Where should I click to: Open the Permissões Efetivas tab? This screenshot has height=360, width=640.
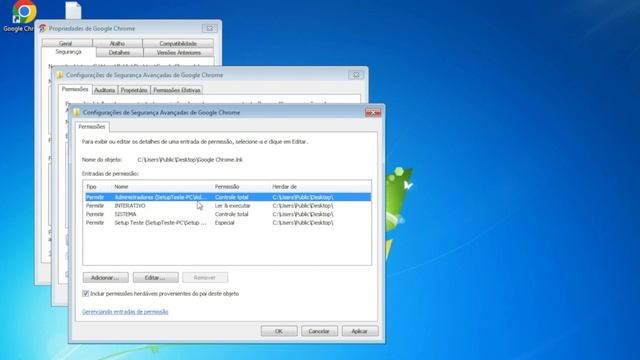177,90
